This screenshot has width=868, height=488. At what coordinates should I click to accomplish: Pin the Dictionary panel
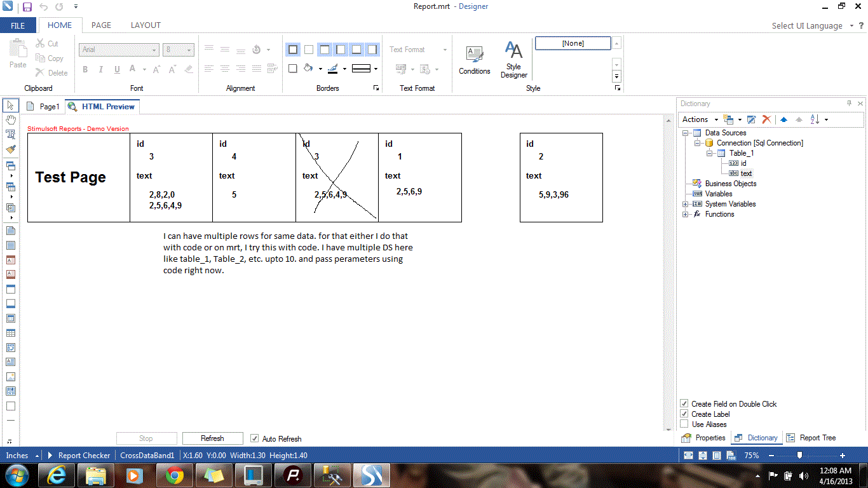[x=849, y=103]
